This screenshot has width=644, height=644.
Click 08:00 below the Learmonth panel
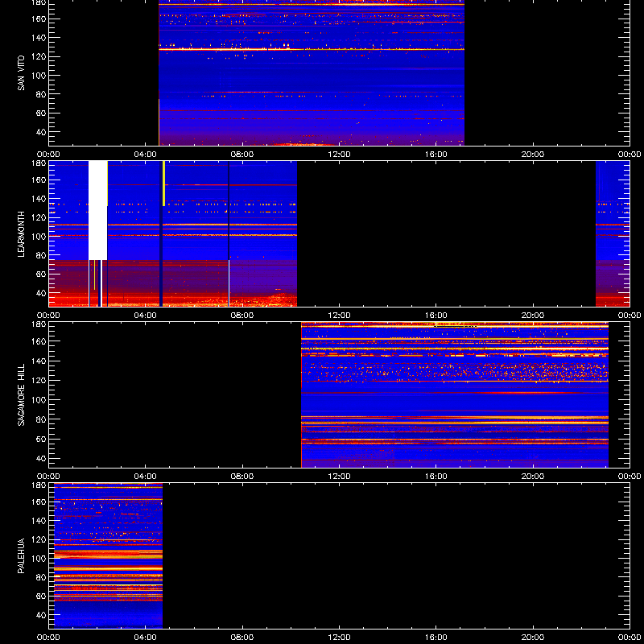click(x=242, y=316)
